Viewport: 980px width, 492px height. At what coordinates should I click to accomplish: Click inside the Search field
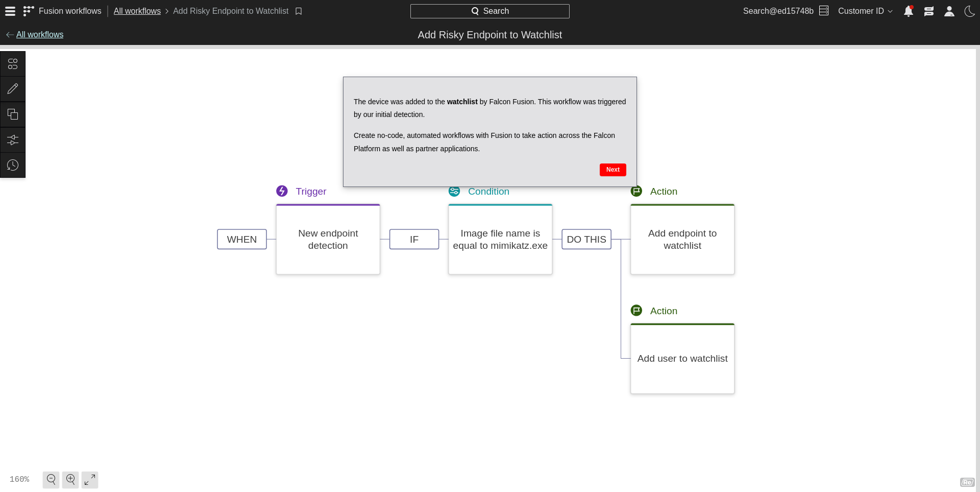[x=489, y=11]
